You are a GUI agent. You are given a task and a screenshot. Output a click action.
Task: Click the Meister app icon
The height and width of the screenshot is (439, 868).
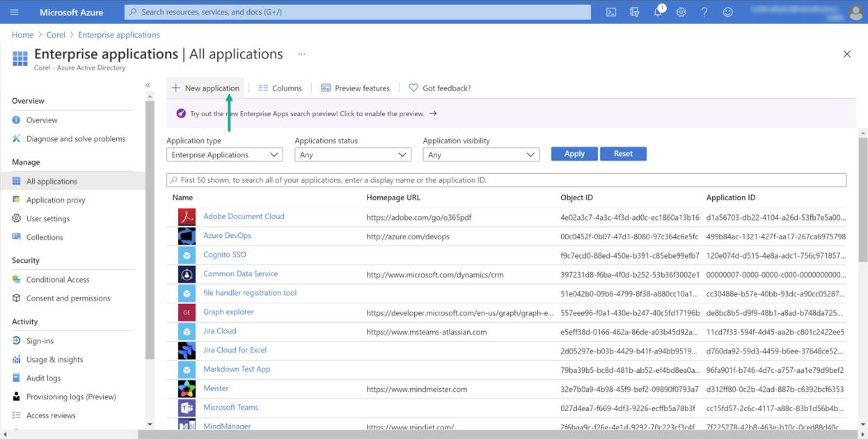coord(187,389)
